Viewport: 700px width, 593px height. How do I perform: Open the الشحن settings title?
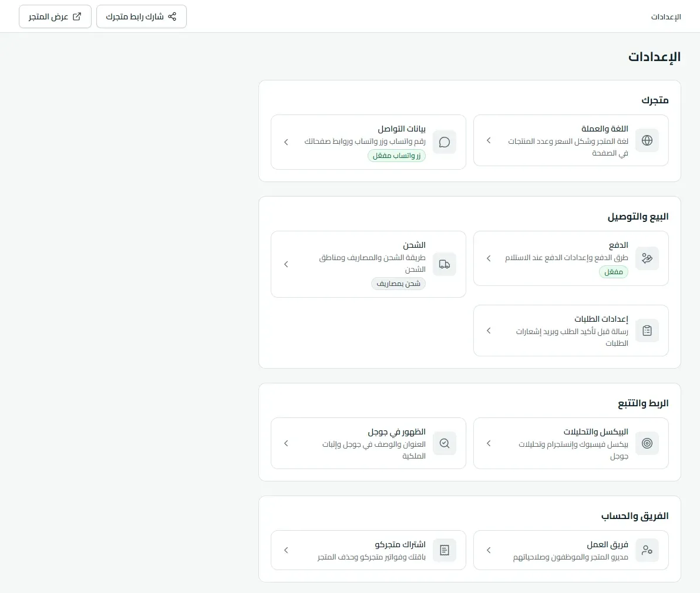414,245
